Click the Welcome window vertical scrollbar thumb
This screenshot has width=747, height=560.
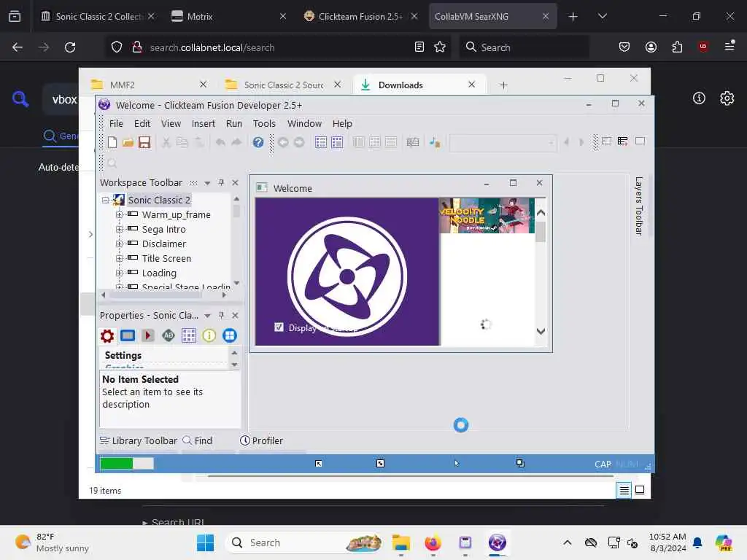[541, 232]
